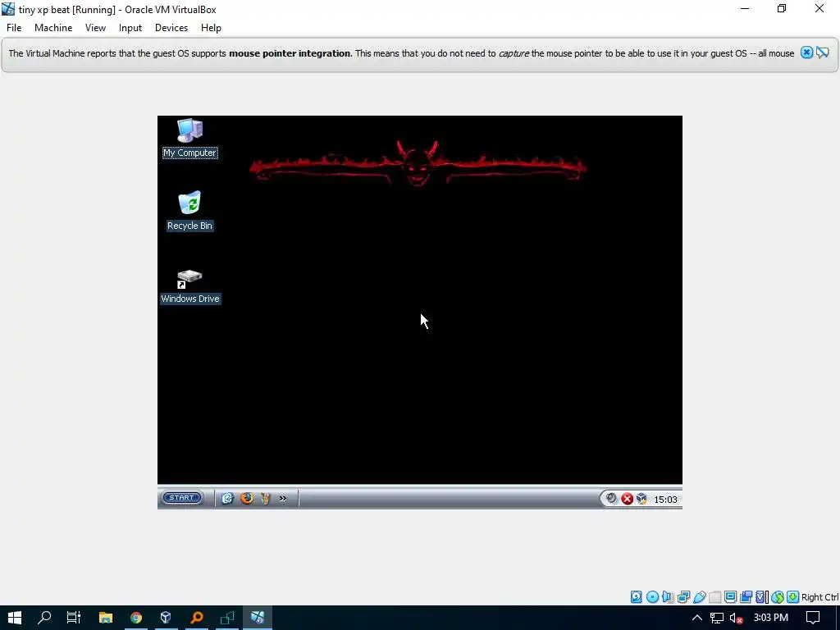Open Chrome from the taskbar
Screen dimensions: 840x630
(x=136, y=618)
